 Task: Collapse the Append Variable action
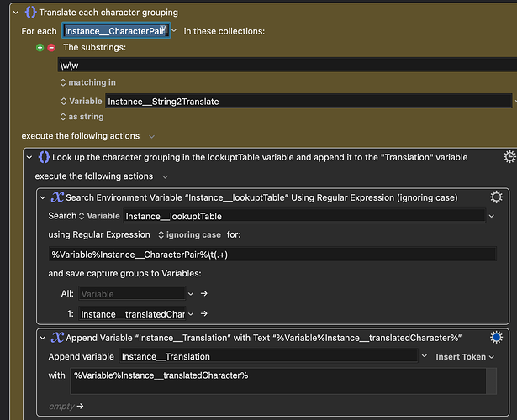click(43, 338)
